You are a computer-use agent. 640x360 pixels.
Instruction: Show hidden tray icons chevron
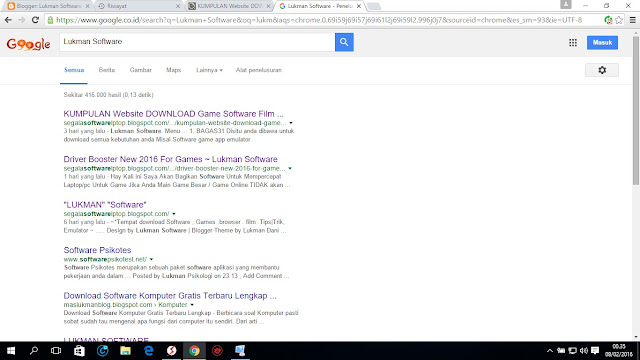click(x=550, y=351)
